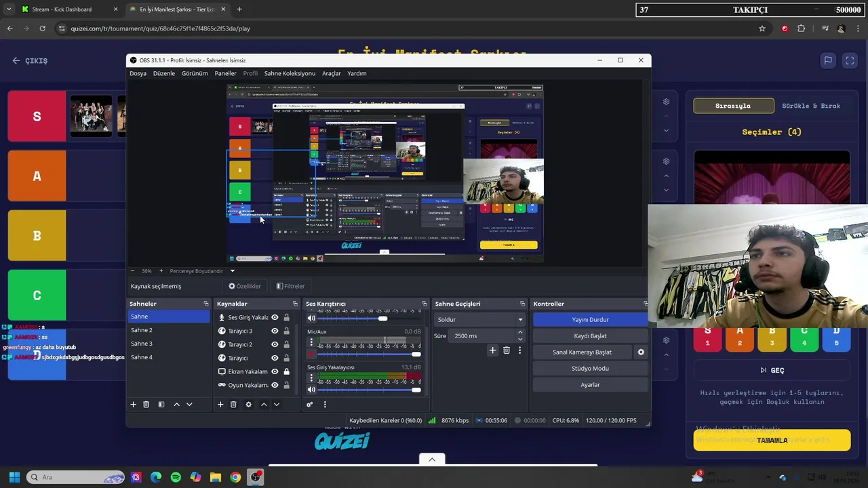The image size is (868, 488).
Task: Expand the Quizei bottom panel chevron
Action: (432, 459)
